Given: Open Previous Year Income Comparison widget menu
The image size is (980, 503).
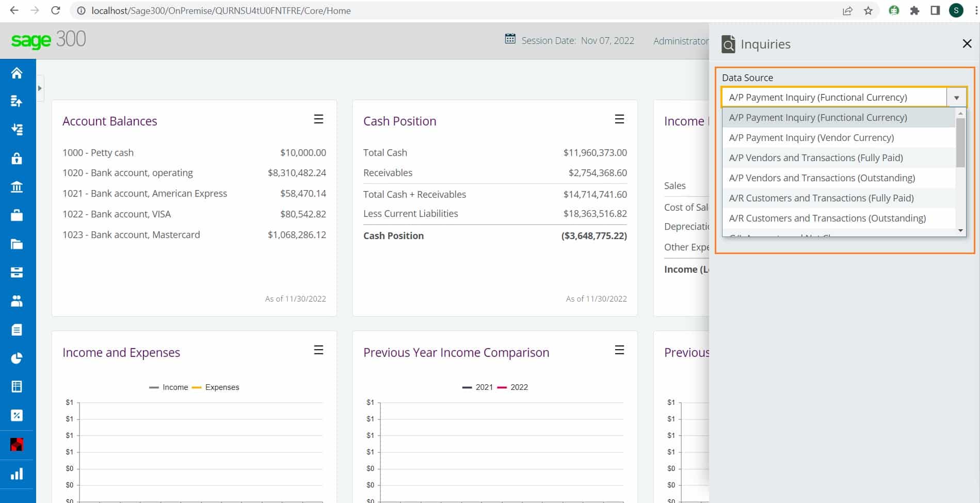Looking at the screenshot, I should [x=619, y=350].
